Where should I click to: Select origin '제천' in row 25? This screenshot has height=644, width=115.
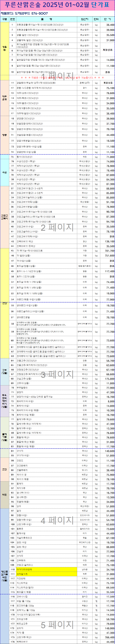[85, 157]
